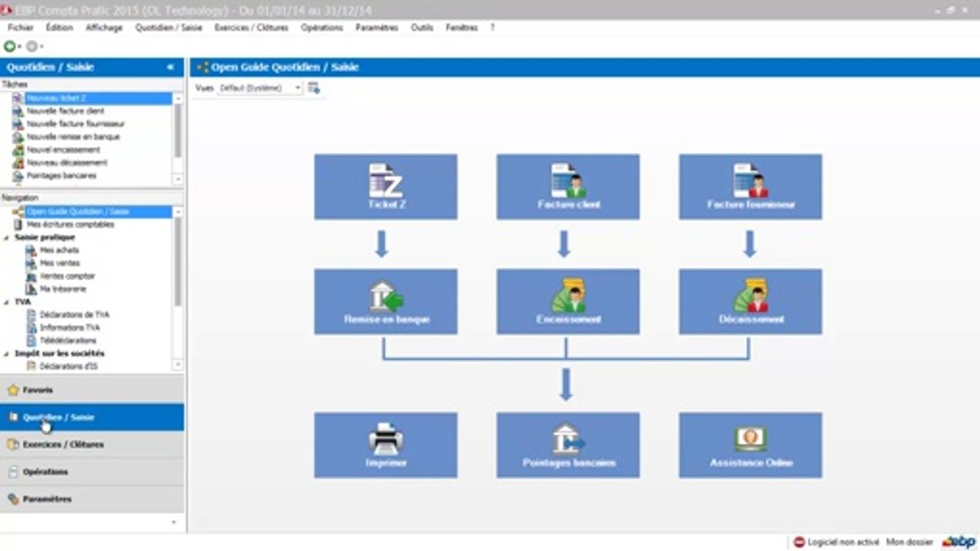Open the Facture client tile
The height and width of the screenshot is (551, 980).
click(567, 187)
